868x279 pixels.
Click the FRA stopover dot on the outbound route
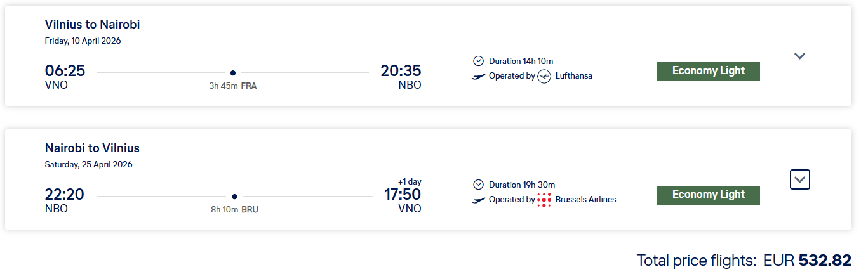click(x=233, y=73)
